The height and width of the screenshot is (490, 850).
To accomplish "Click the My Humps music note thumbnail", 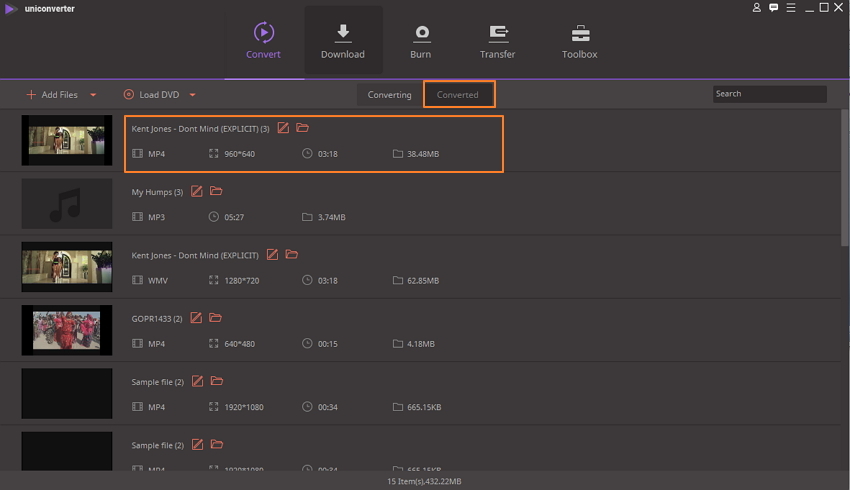I will pos(67,204).
